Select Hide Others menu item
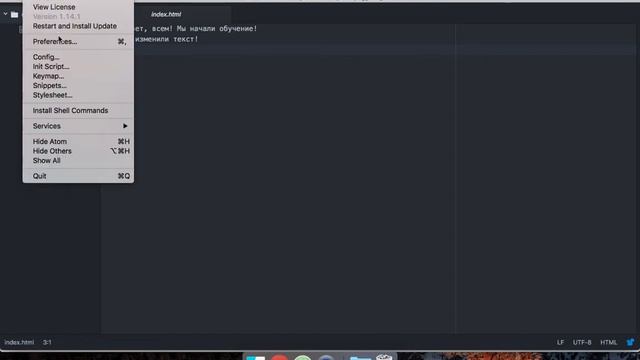Viewport: 640px width, 360px height. (78, 151)
